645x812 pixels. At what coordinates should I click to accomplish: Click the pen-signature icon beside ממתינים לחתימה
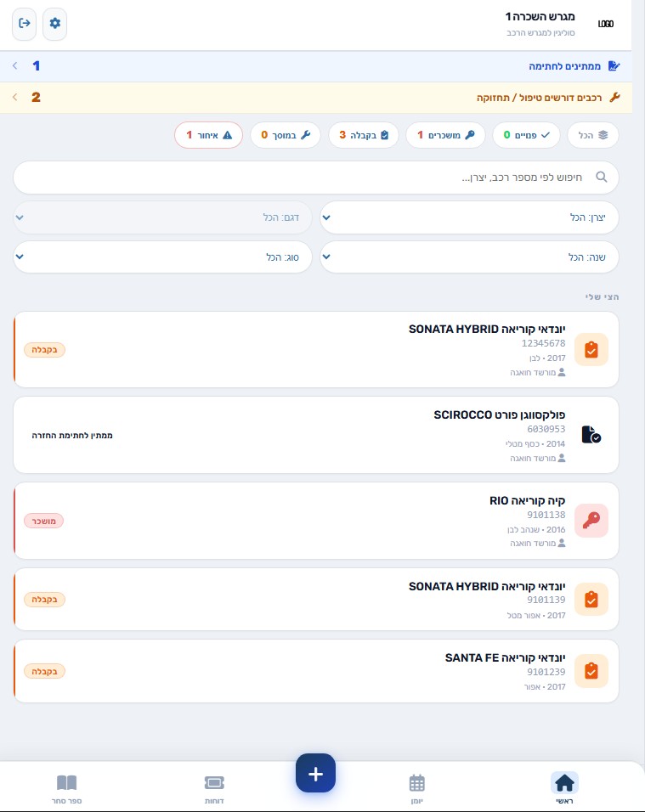(614, 65)
